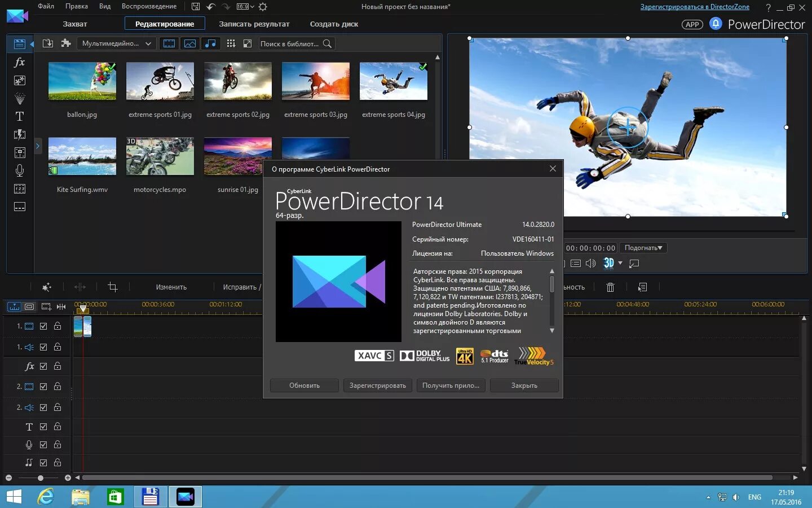The width and height of the screenshot is (812, 508).
Task: Open the Воспроизведение menu
Action: (x=149, y=6)
